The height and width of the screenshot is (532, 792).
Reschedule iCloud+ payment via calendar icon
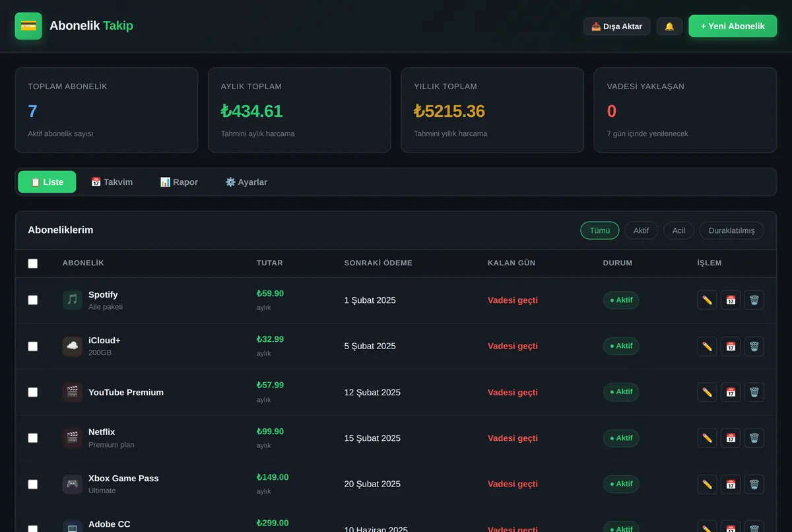tap(731, 347)
